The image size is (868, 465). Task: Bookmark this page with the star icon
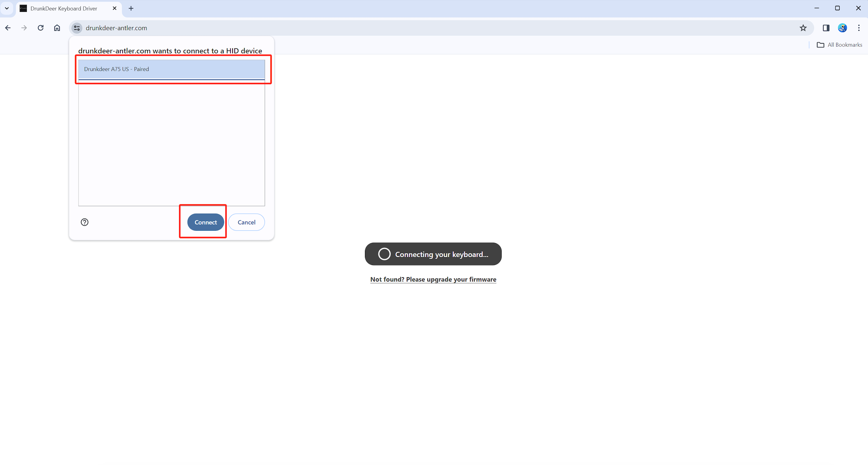click(x=803, y=28)
